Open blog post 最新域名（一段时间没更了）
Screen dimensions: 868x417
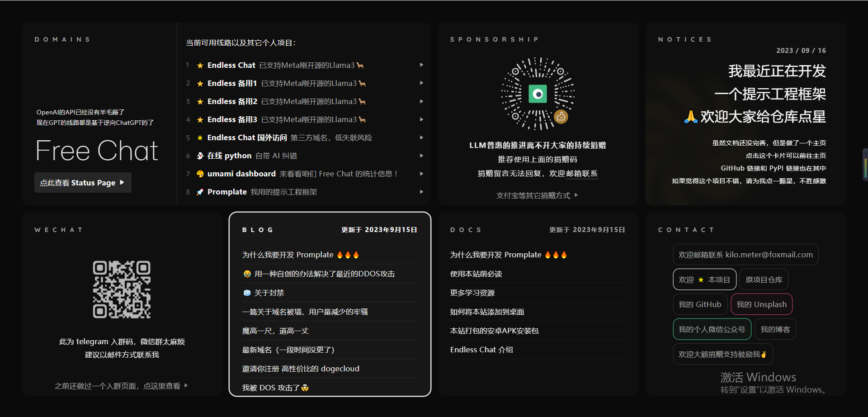pos(288,350)
